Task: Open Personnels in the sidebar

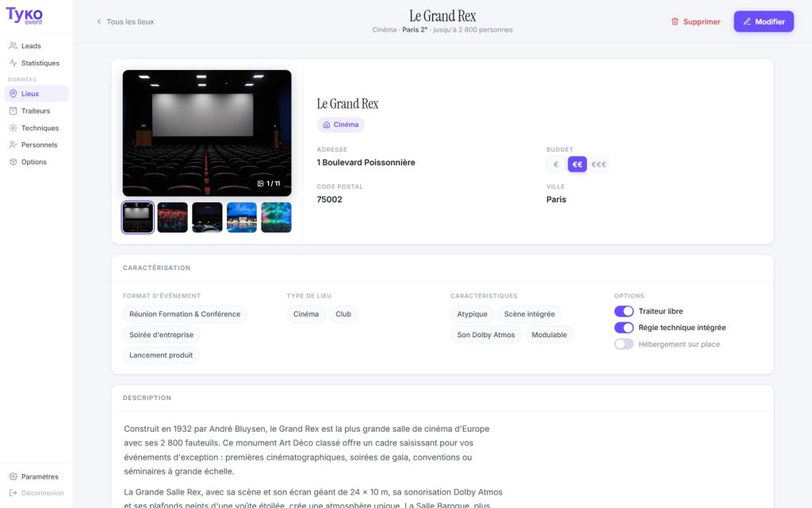Action: 36,144
